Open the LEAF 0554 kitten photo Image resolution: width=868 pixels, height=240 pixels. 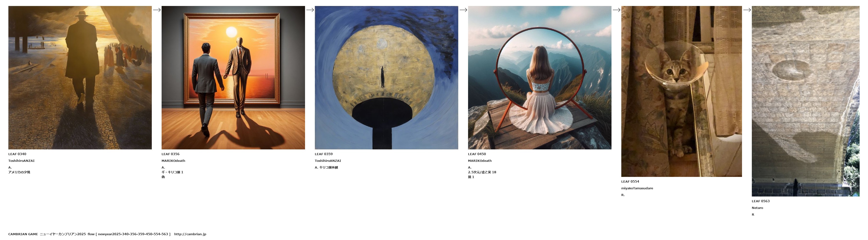(x=681, y=91)
